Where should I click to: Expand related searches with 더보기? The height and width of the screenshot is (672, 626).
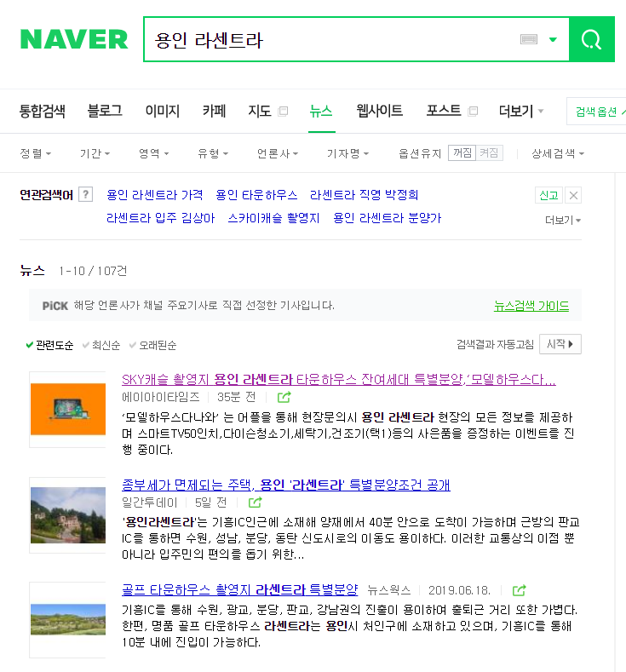pyautogui.click(x=563, y=221)
